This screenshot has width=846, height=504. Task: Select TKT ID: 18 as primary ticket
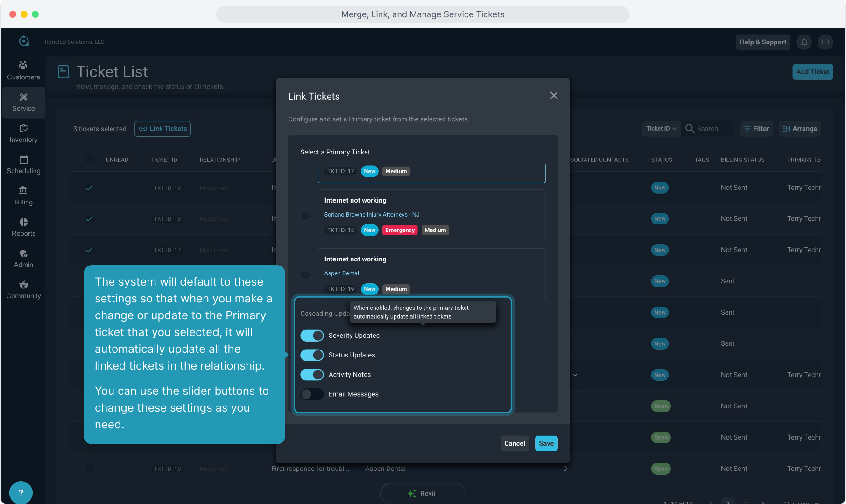click(305, 216)
